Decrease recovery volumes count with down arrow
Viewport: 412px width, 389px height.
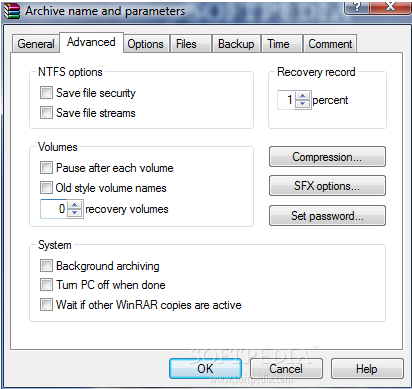tap(75, 213)
